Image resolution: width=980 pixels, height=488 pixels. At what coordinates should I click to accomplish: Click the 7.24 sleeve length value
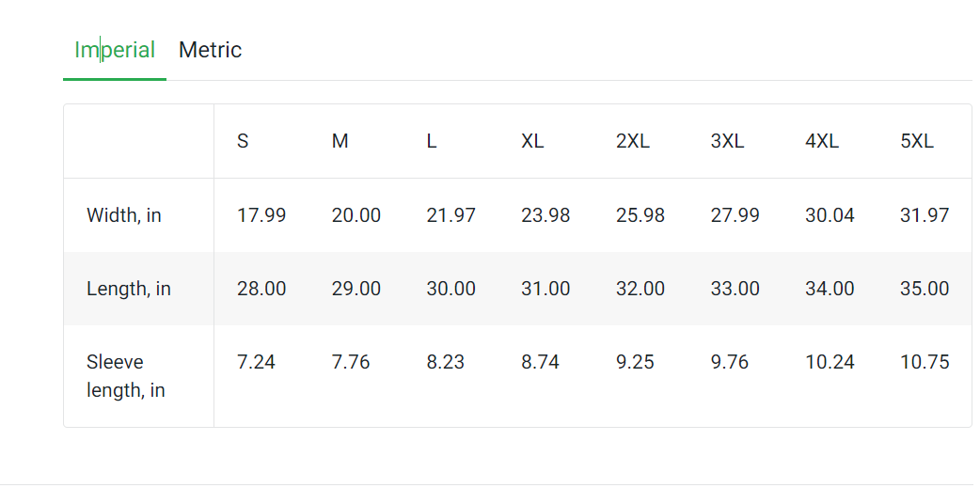pos(256,362)
